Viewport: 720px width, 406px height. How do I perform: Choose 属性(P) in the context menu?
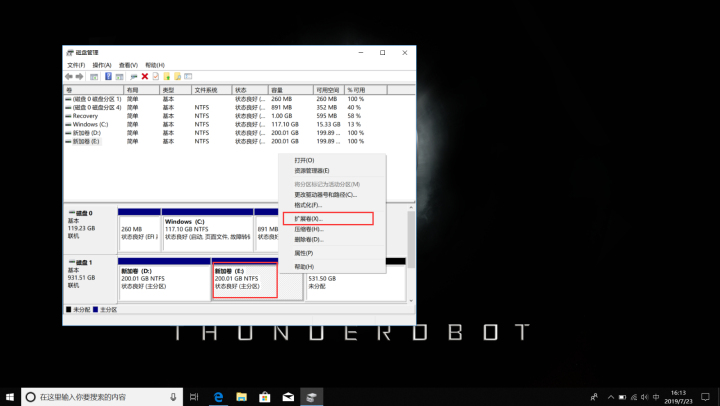click(332, 253)
